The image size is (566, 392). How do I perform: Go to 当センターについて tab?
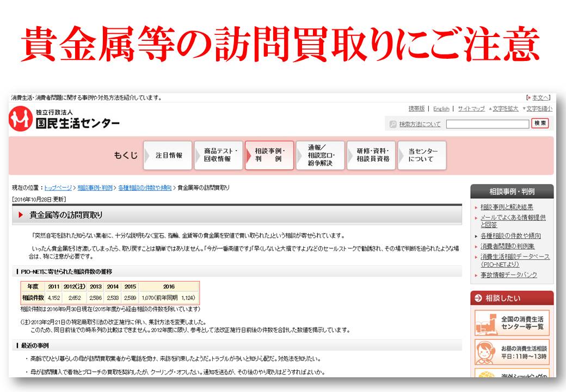click(422, 155)
